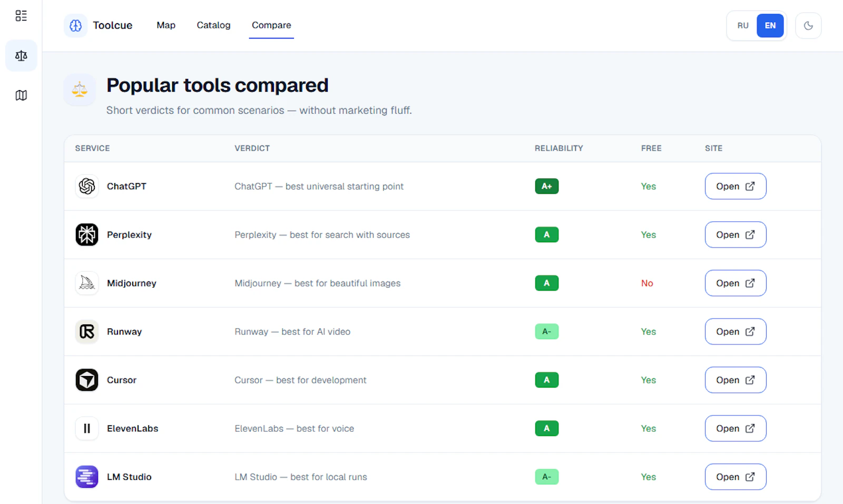
Task: Open the ChatGPT site button
Action: coord(736,186)
